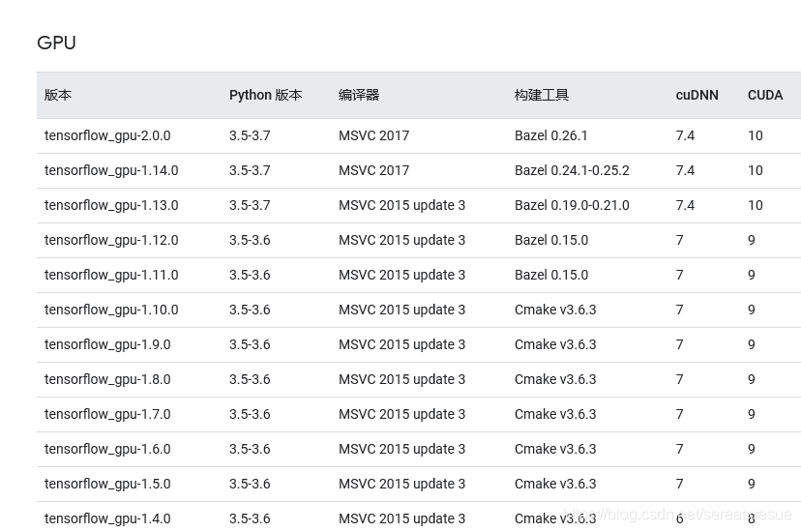This screenshot has width=801, height=532.
Task: Select the tensorflow_gpu-1.4.0 cell
Action: [x=107, y=518]
